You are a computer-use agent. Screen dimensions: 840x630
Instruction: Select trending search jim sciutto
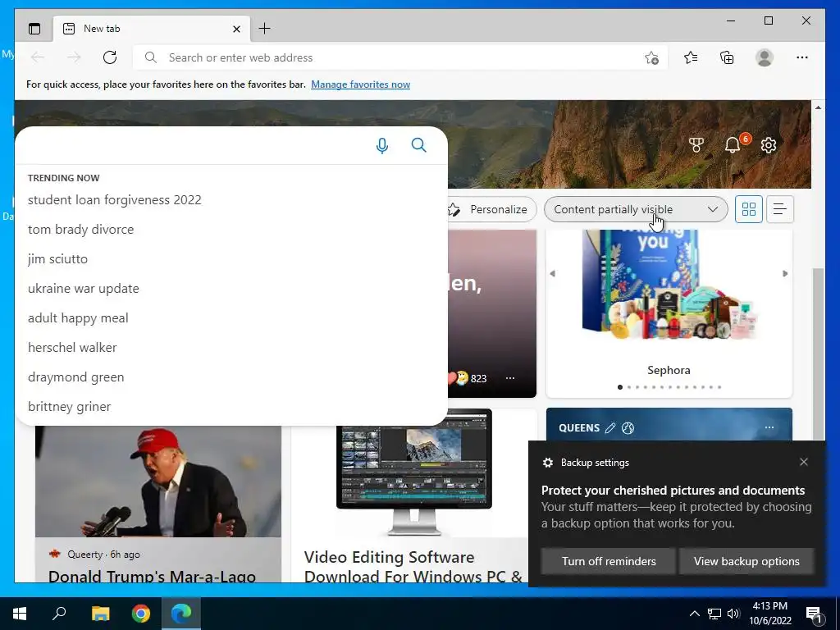(x=58, y=258)
